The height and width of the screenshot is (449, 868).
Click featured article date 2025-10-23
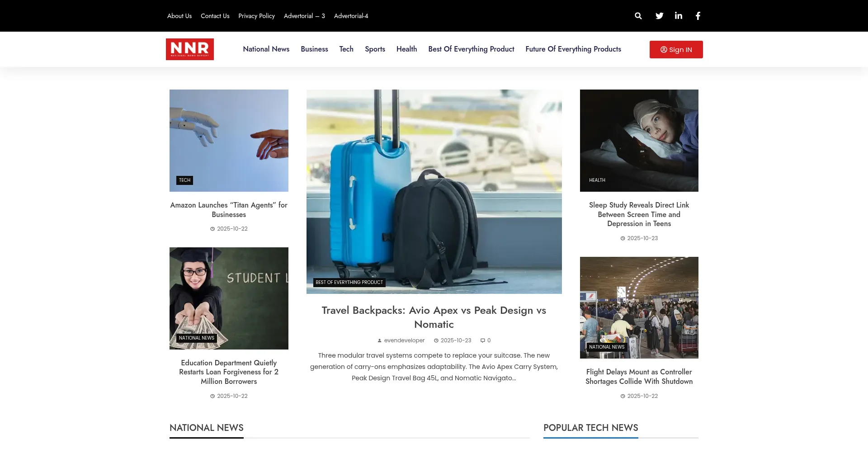[453, 340]
